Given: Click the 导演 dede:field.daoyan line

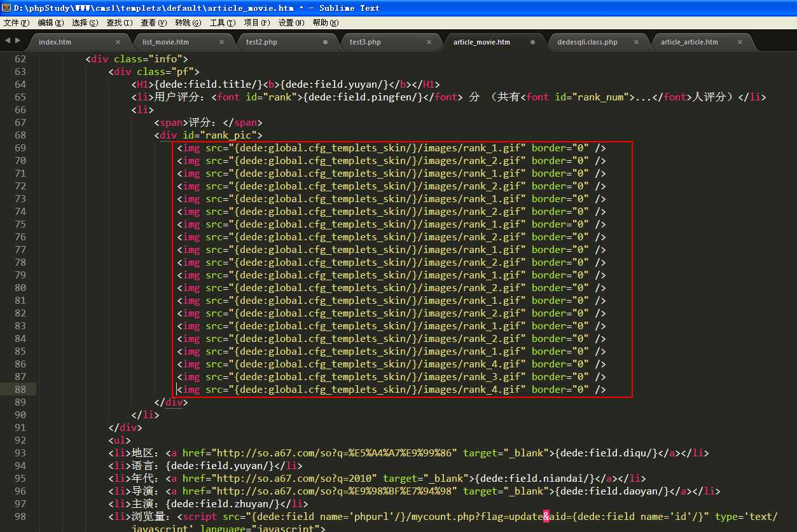Looking at the screenshot, I should (x=414, y=491).
